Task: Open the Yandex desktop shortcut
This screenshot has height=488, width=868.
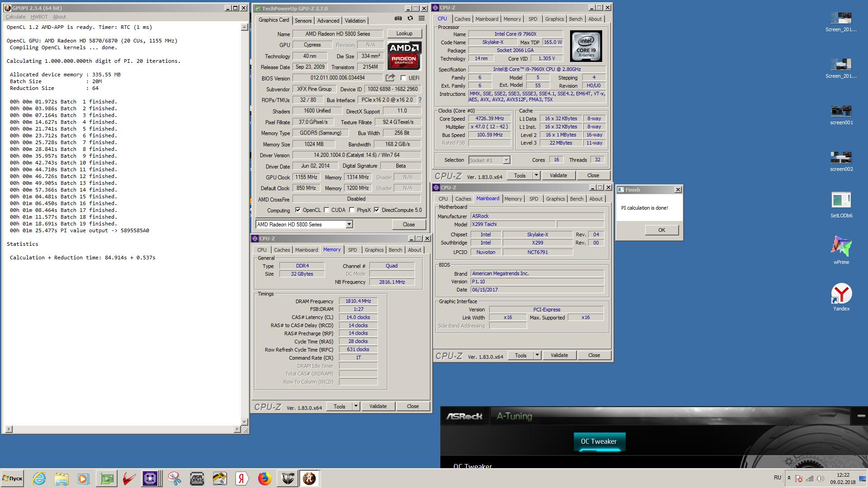Action: point(841,297)
